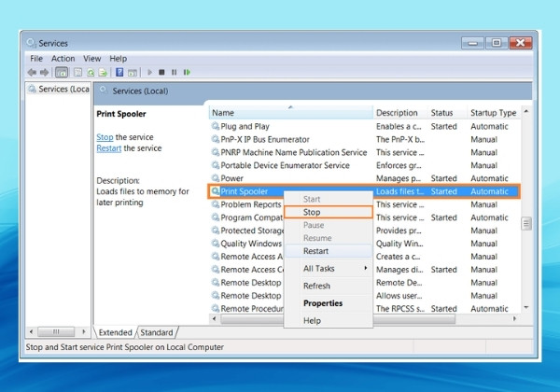Viewport: 560px width, 392px height.
Task: Click the 'The RPCSS s...' description cell
Action: click(x=400, y=308)
